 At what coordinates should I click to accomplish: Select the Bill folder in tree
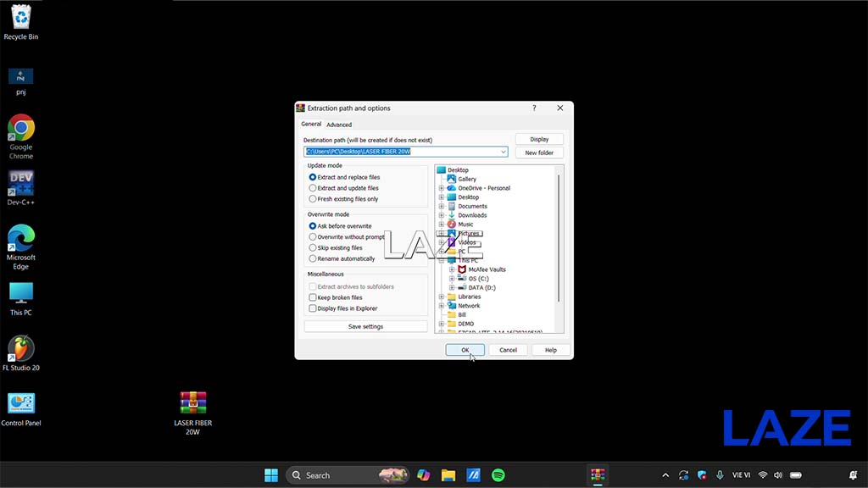(462, 315)
